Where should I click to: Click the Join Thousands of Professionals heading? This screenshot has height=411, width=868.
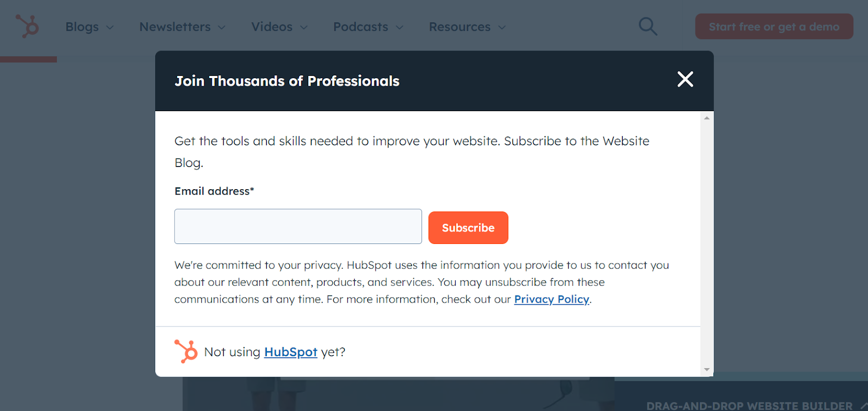(x=287, y=81)
